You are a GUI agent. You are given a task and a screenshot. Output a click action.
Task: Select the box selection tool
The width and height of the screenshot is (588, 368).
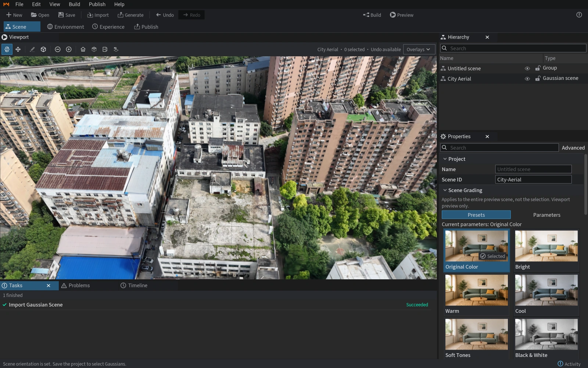(x=43, y=49)
